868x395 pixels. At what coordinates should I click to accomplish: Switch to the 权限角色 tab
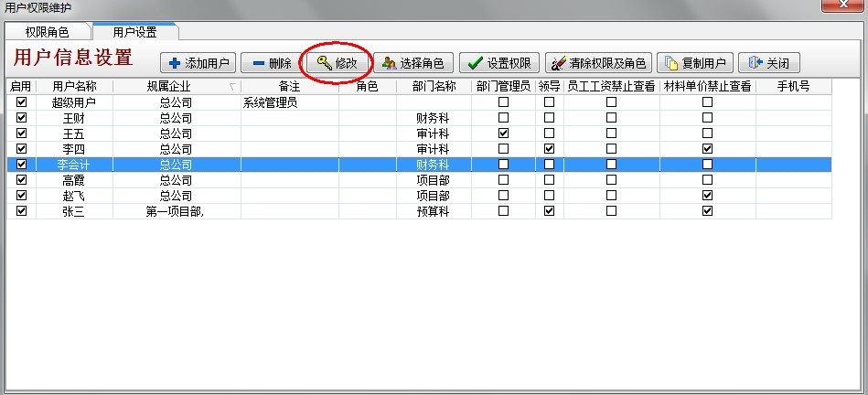(x=47, y=32)
